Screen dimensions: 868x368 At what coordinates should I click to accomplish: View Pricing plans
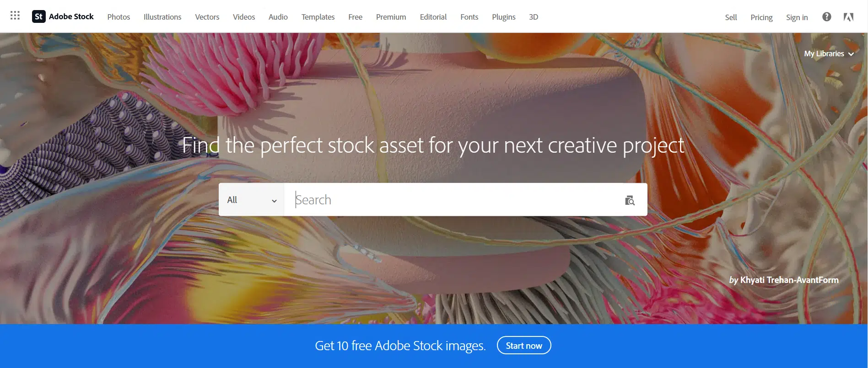761,17
